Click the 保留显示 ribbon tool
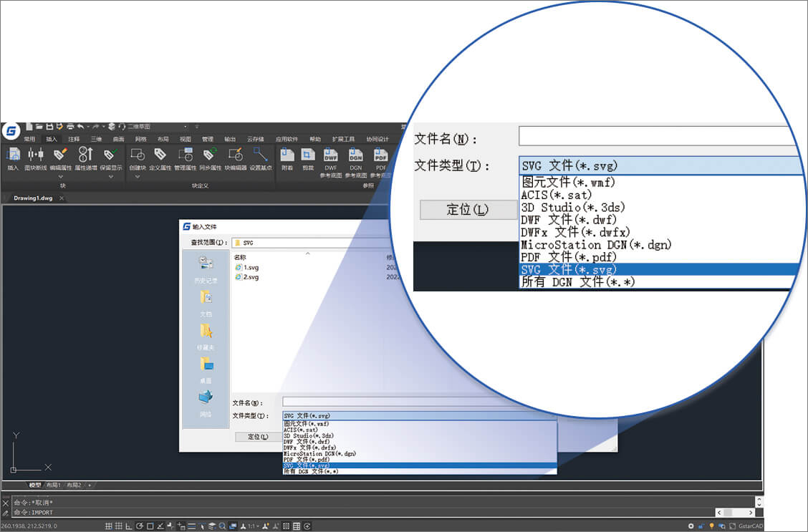The image size is (808, 532). (x=110, y=158)
